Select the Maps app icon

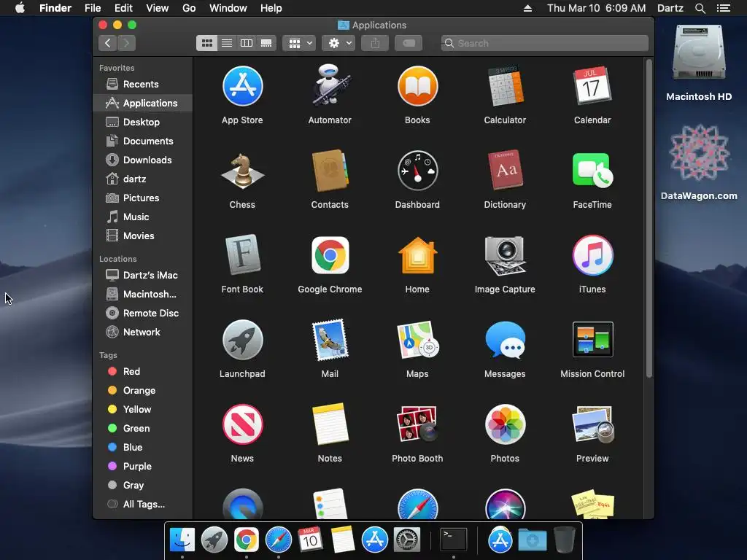417,340
